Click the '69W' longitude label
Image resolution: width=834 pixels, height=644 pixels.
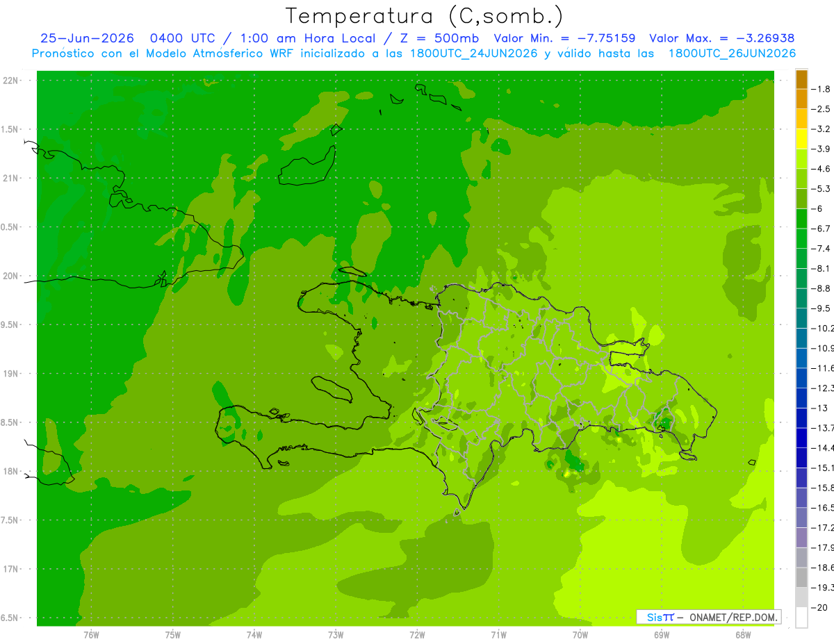pos(662,634)
